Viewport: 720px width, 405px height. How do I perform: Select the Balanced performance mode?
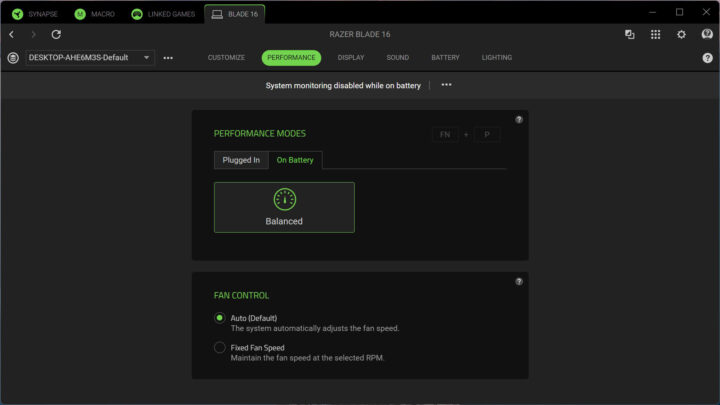[284, 207]
